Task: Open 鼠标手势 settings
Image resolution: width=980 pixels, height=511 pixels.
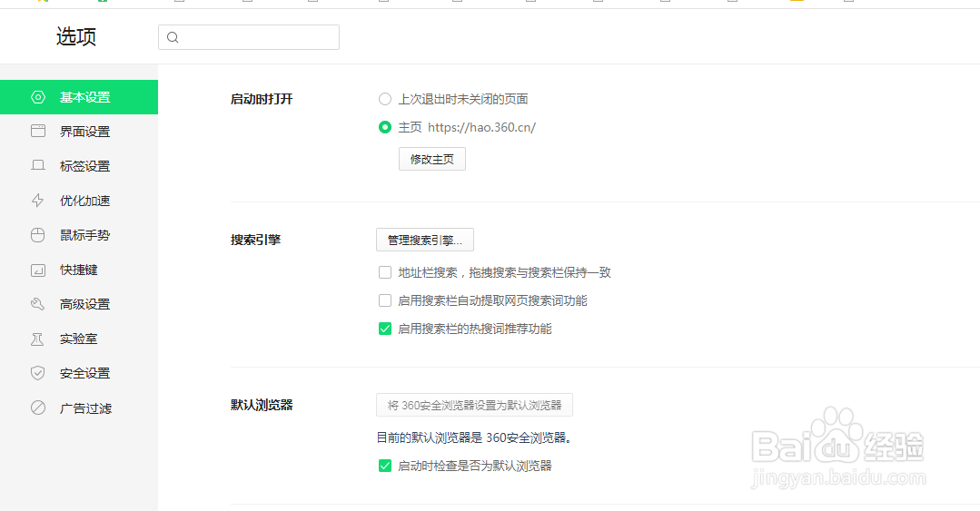Action: [79, 235]
